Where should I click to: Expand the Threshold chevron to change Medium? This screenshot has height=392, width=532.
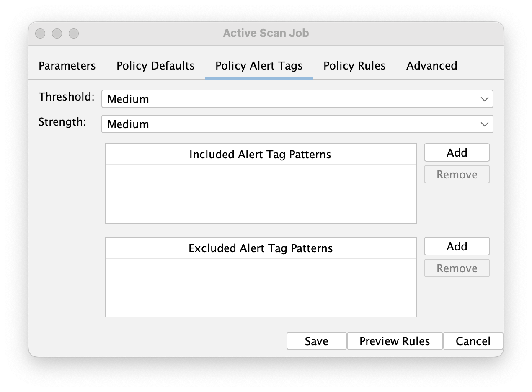(x=484, y=99)
